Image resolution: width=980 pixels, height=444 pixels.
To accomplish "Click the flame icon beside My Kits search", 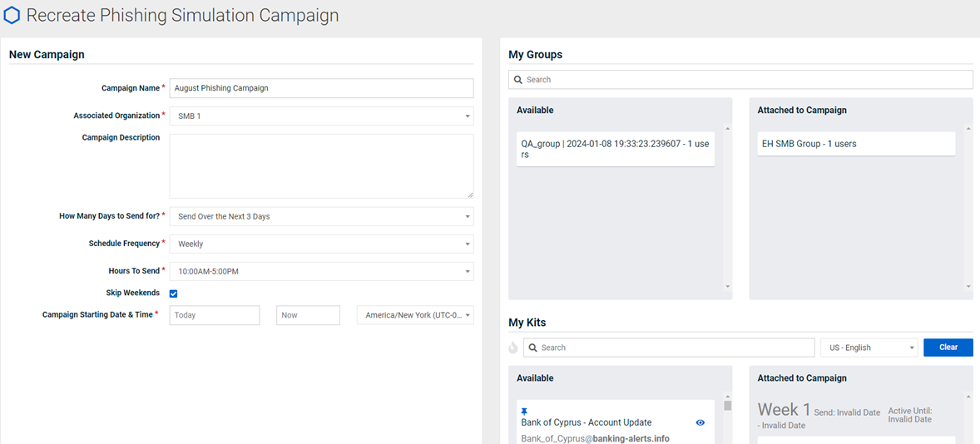I will click(x=513, y=348).
